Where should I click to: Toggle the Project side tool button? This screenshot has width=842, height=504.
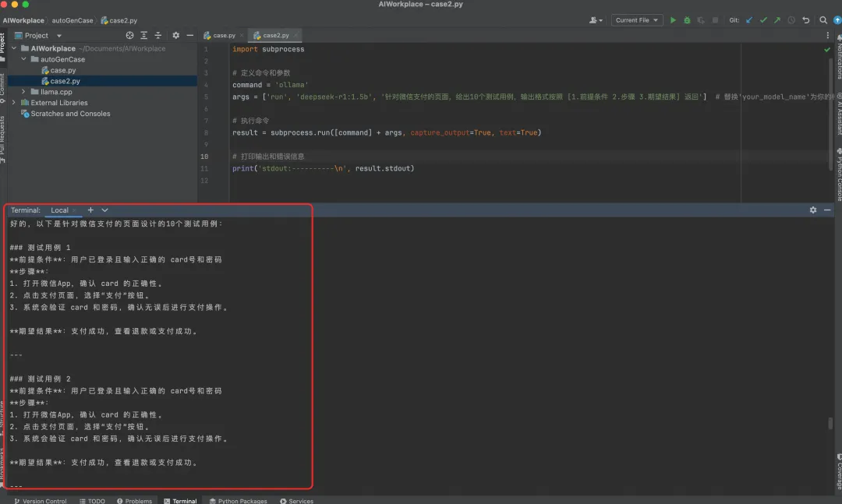point(3,48)
